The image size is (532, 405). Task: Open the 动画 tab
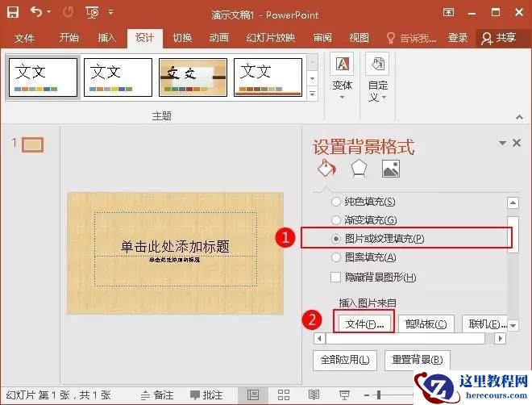click(218, 37)
